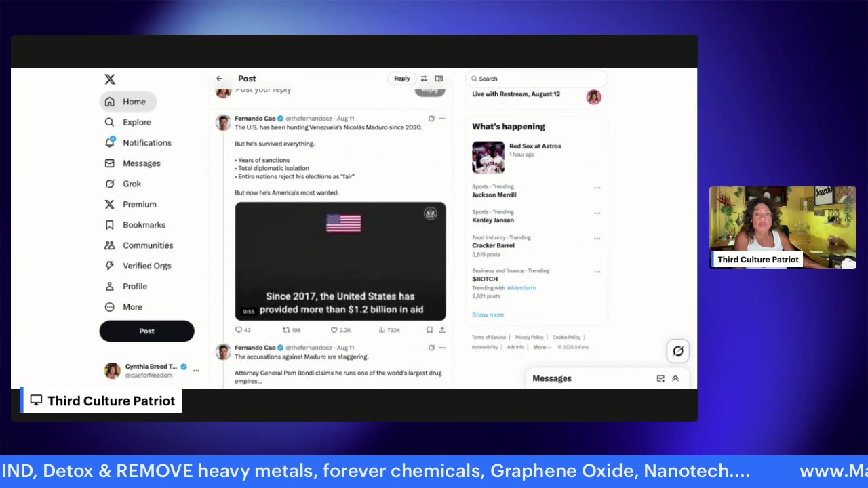Screen dimensions: 868x488
Task: Click Grok icon on the second Fernando post
Action: tap(431, 348)
